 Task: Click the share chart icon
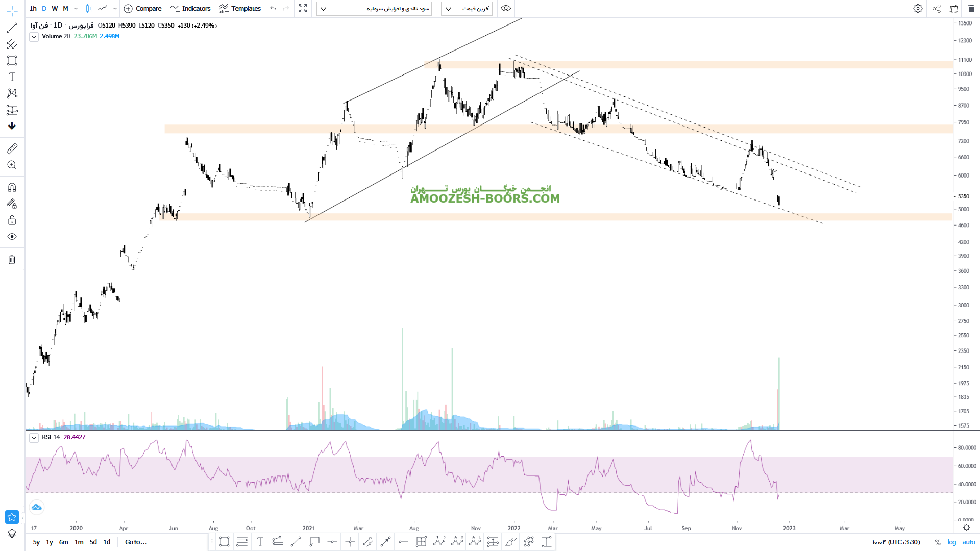(937, 9)
